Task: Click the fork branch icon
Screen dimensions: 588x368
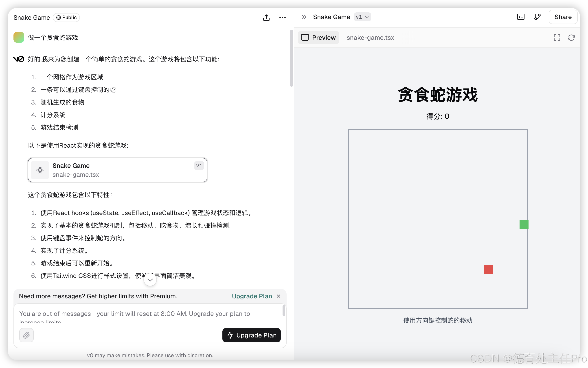Action: [537, 17]
